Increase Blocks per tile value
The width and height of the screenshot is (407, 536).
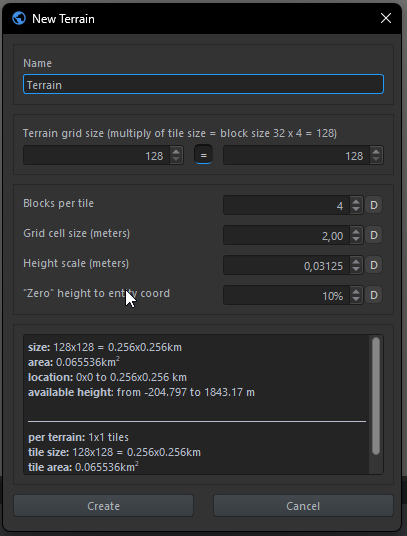coord(356,201)
